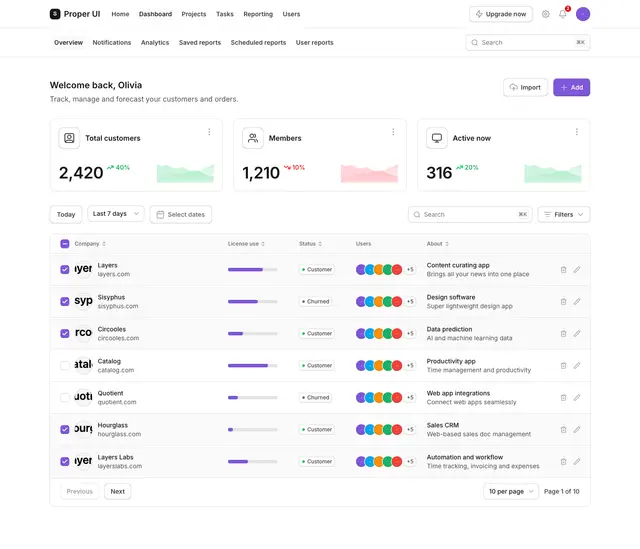Open Projects in top navigation

(x=193, y=14)
